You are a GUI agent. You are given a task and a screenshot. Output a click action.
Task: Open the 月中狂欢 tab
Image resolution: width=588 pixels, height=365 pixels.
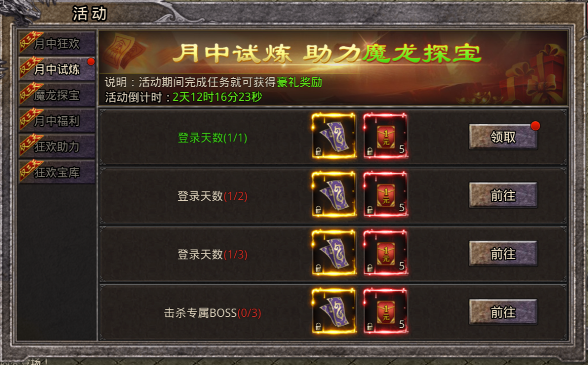point(57,43)
